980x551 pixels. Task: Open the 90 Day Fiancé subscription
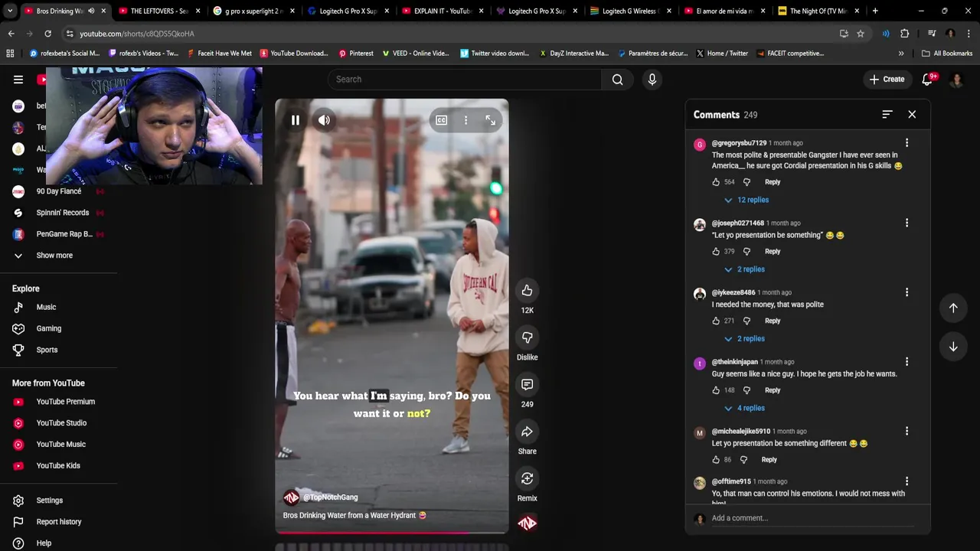click(58, 191)
